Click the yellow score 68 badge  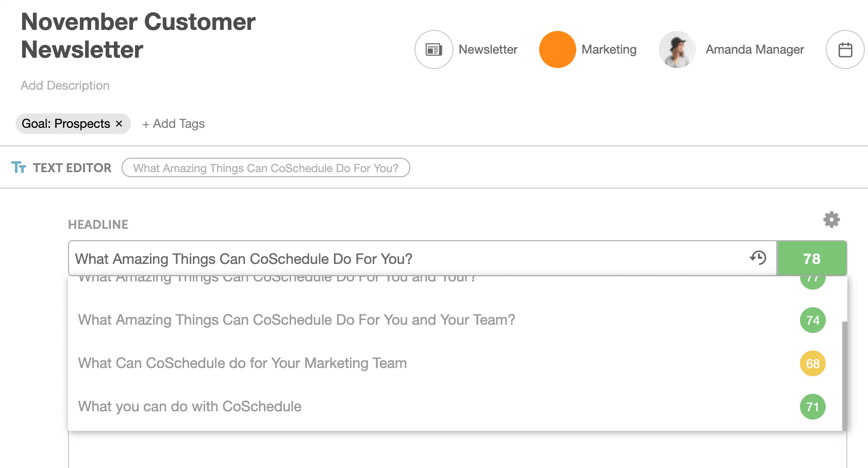(x=813, y=363)
